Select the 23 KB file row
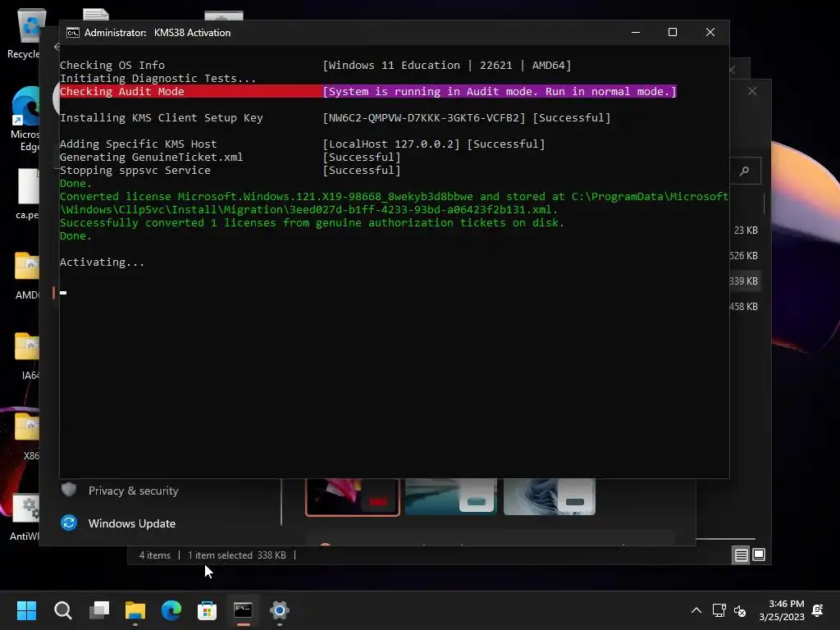840x630 pixels. click(745, 230)
